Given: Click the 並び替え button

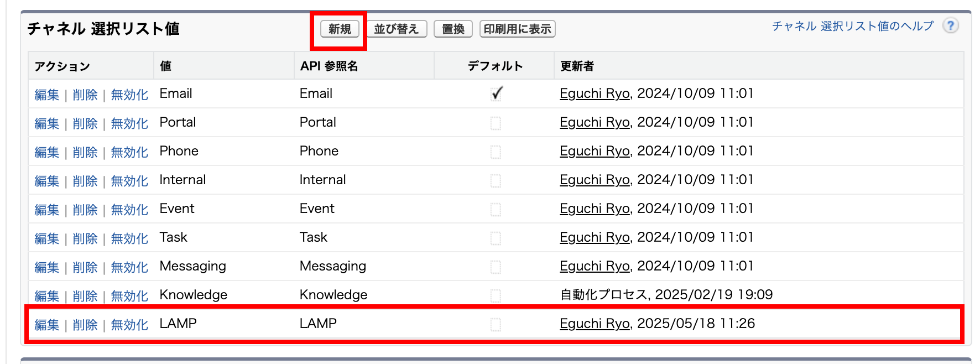Looking at the screenshot, I should point(397,29).
